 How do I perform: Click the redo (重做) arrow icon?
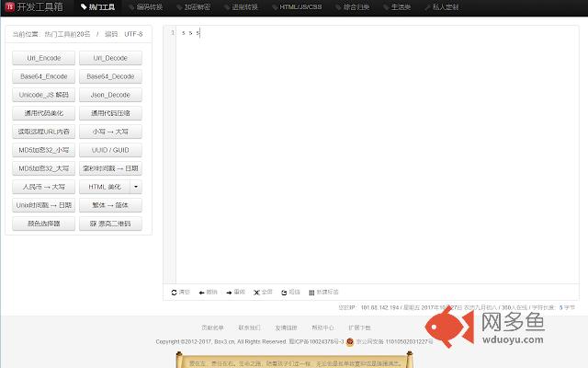coord(229,292)
